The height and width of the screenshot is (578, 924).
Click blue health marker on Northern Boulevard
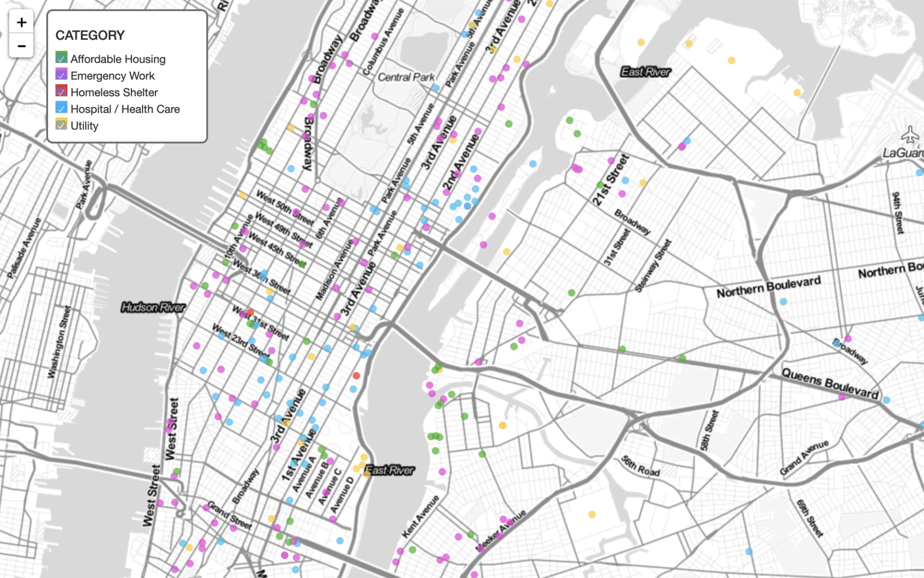tap(783, 302)
